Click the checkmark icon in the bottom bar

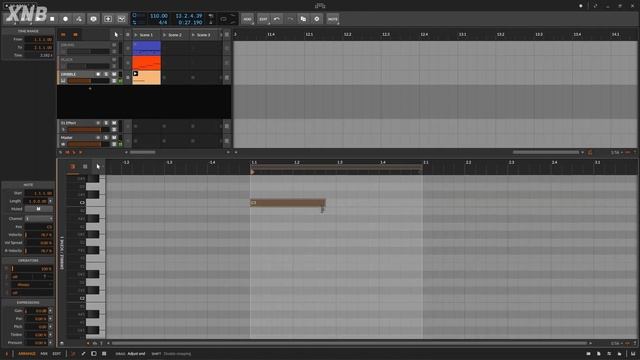(x=83, y=354)
